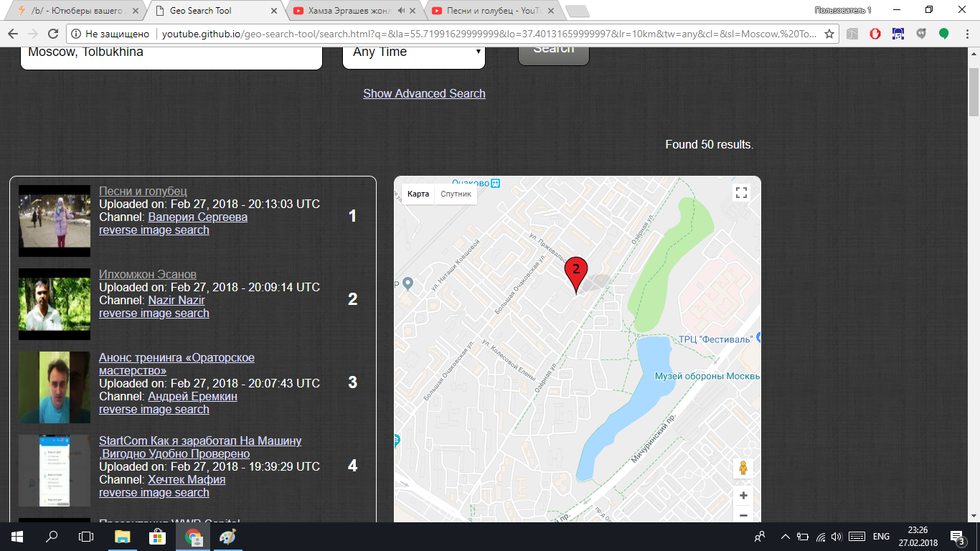Click the ТРЦ Фестиваль place marker
Viewport: 980px width, 551px height.
pos(758,337)
